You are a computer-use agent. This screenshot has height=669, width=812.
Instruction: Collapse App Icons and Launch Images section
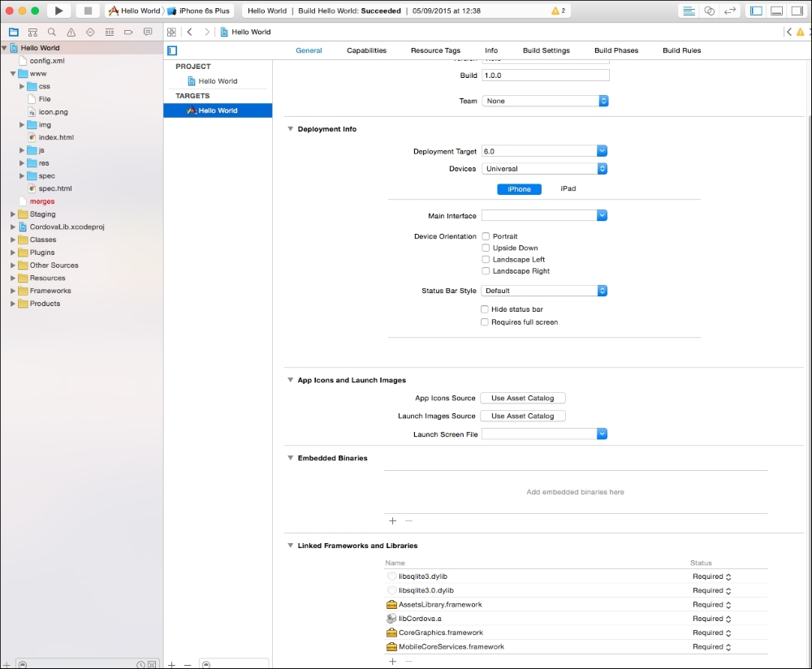(290, 380)
